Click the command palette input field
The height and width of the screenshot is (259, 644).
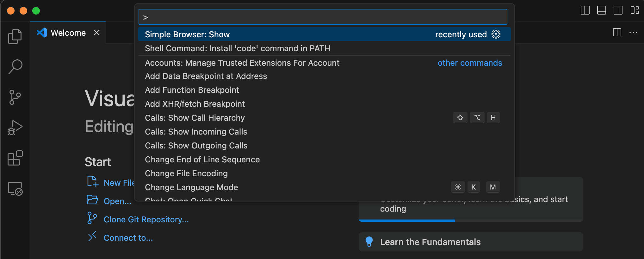coord(323,17)
